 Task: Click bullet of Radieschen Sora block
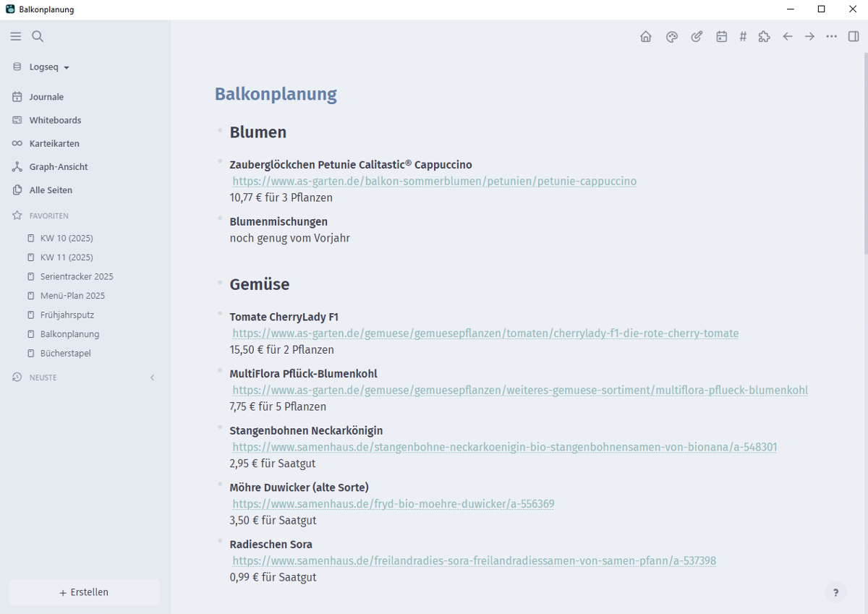(x=220, y=541)
